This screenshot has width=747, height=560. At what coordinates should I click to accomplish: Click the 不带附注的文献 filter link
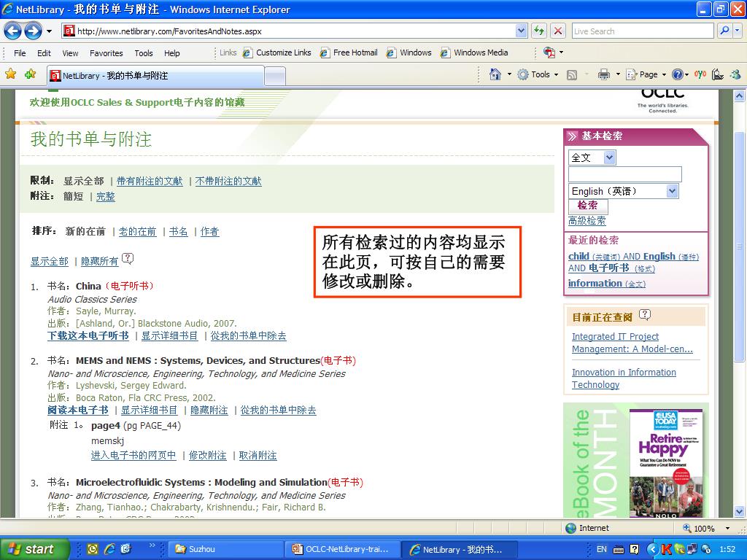point(228,181)
